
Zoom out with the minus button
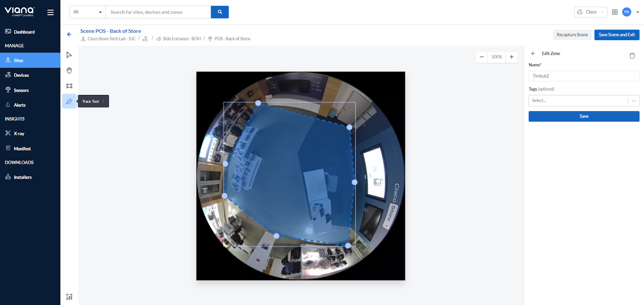tap(481, 57)
